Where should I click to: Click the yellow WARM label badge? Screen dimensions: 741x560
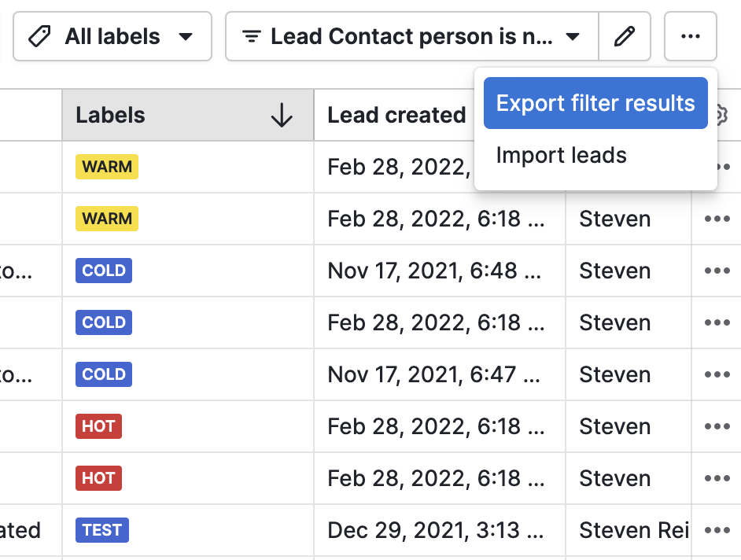(x=106, y=167)
